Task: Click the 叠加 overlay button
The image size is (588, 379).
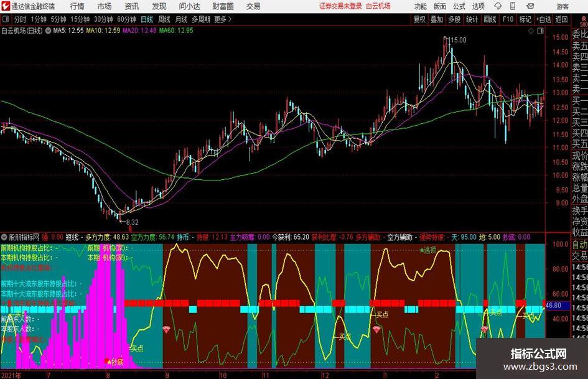Action: 437,19
